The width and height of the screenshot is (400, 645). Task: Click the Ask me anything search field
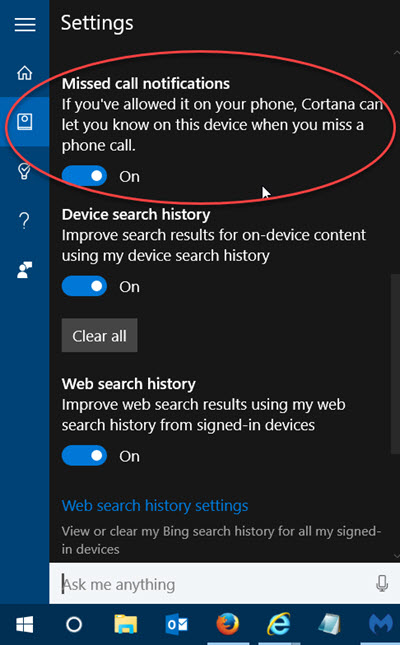pyautogui.click(x=214, y=584)
